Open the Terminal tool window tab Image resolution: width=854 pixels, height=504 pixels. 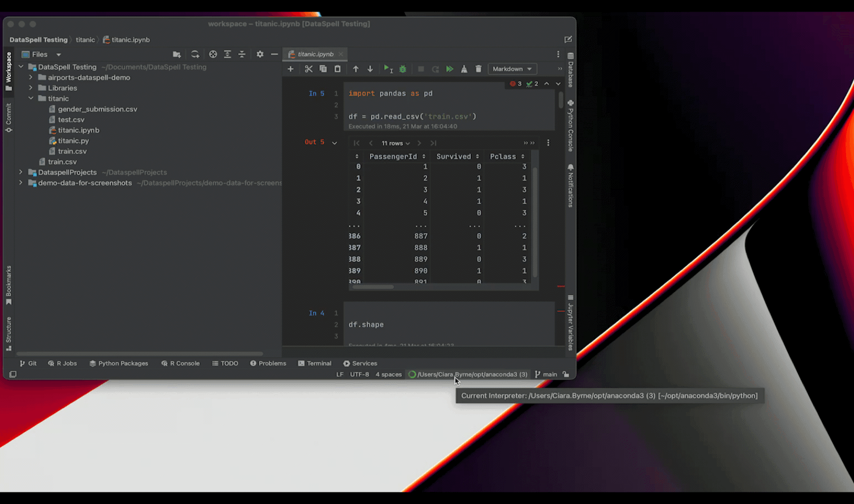point(315,363)
